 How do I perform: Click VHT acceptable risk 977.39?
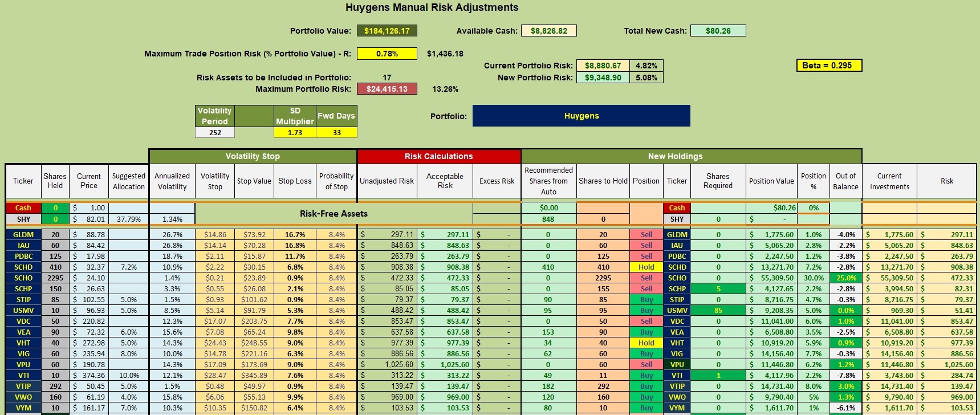pos(445,343)
